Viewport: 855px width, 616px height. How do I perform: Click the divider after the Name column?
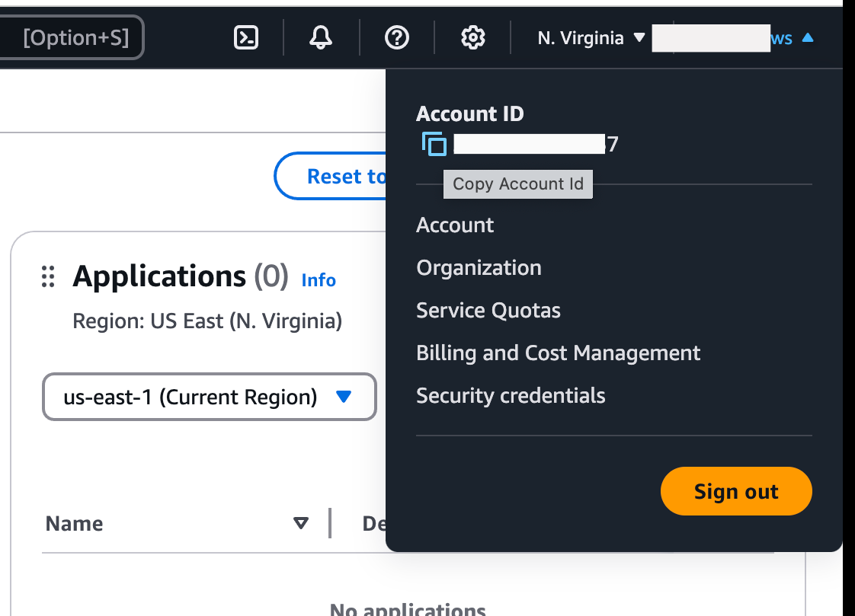click(330, 523)
